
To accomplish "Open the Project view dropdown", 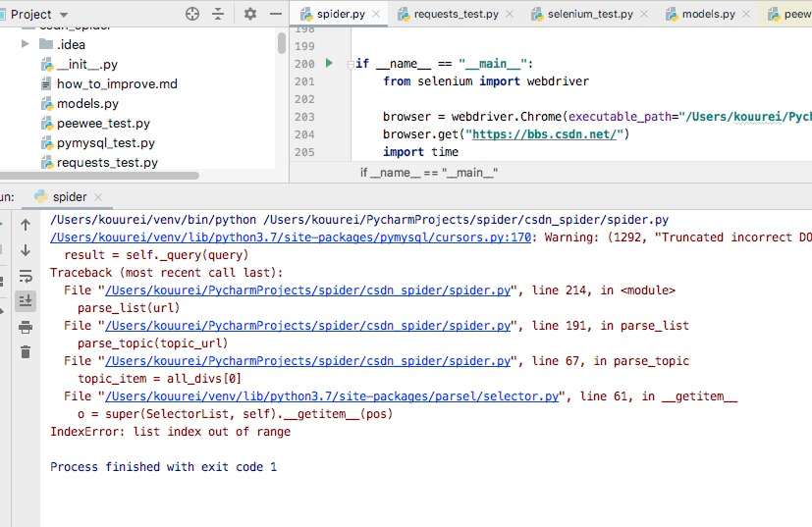I will pos(64,15).
